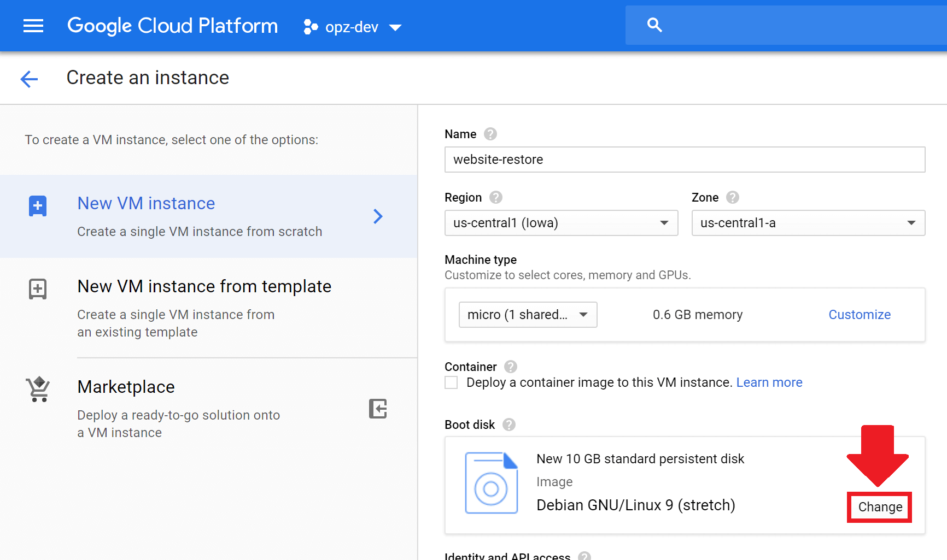Open the Learn more container link
The height and width of the screenshot is (560, 947).
[x=769, y=382]
